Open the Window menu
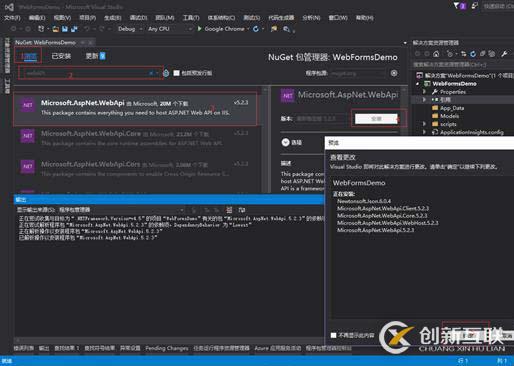 [338, 18]
